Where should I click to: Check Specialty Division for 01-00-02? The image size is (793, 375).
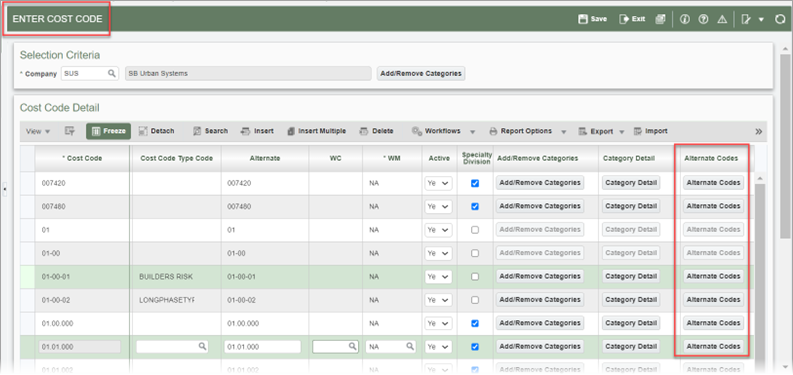click(x=475, y=300)
